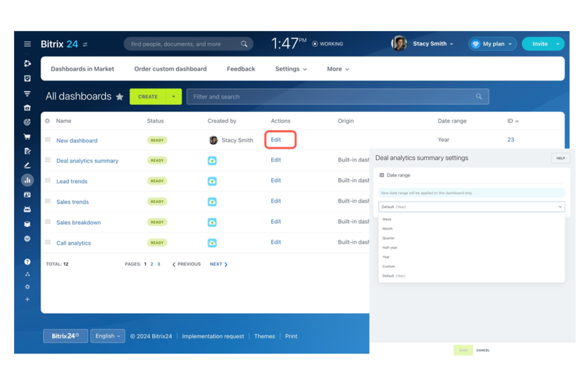Image resolution: width=588 pixels, height=392 pixels.
Task: Open the Lead trends dashboard
Action: 72,181
